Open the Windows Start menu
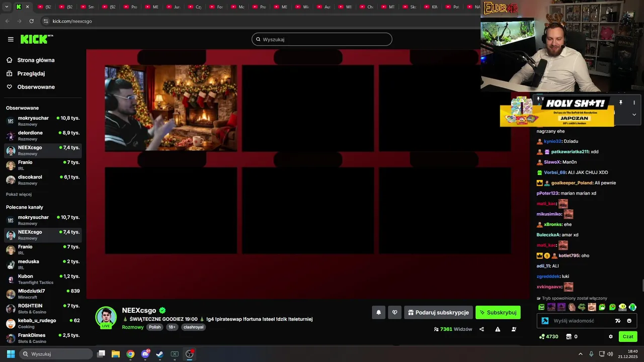644x362 pixels. (x=11, y=354)
